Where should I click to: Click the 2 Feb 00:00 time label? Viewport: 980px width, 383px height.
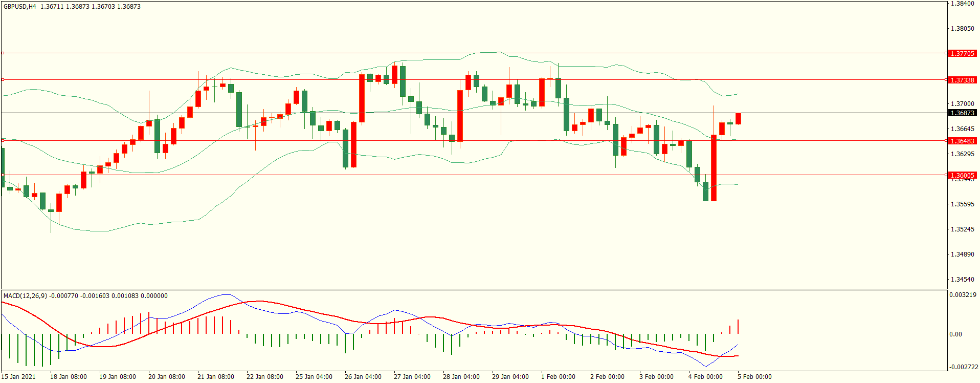[607, 377]
